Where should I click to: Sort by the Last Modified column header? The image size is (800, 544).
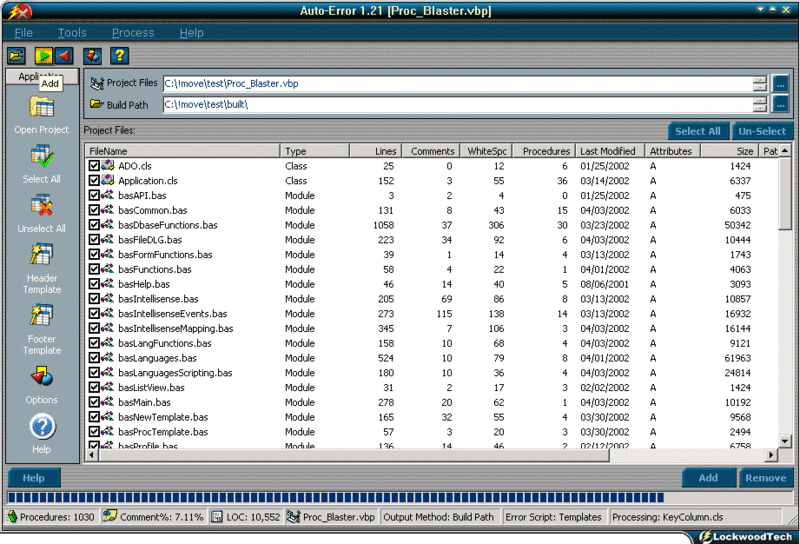(610, 151)
